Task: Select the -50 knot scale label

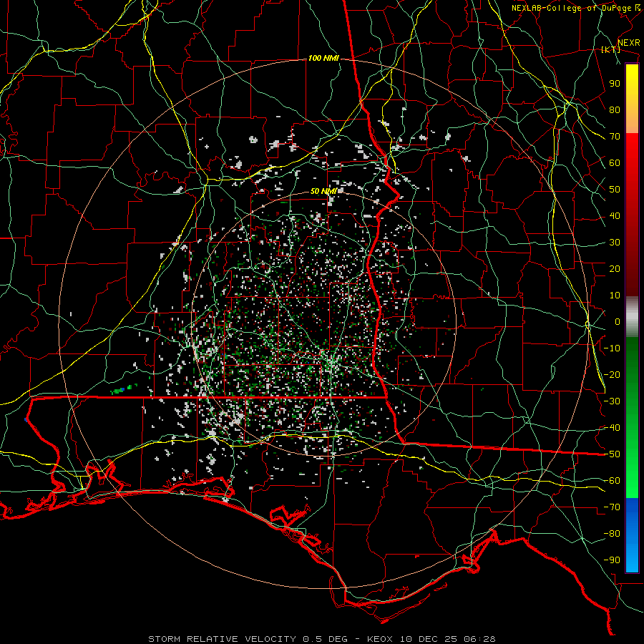Action: [612, 454]
